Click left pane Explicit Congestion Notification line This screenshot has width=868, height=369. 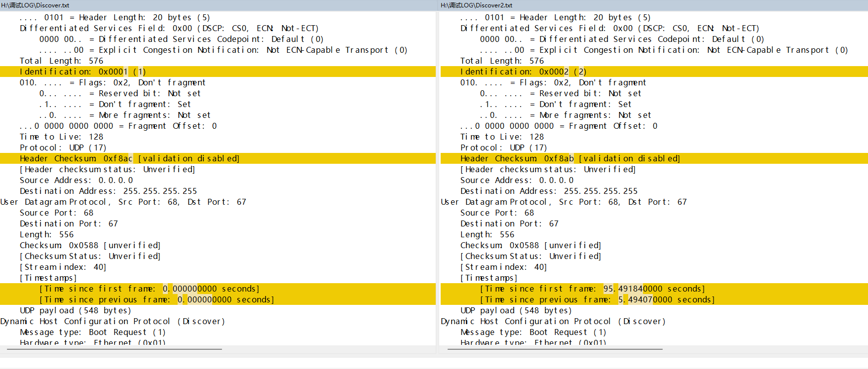pyautogui.click(x=224, y=50)
